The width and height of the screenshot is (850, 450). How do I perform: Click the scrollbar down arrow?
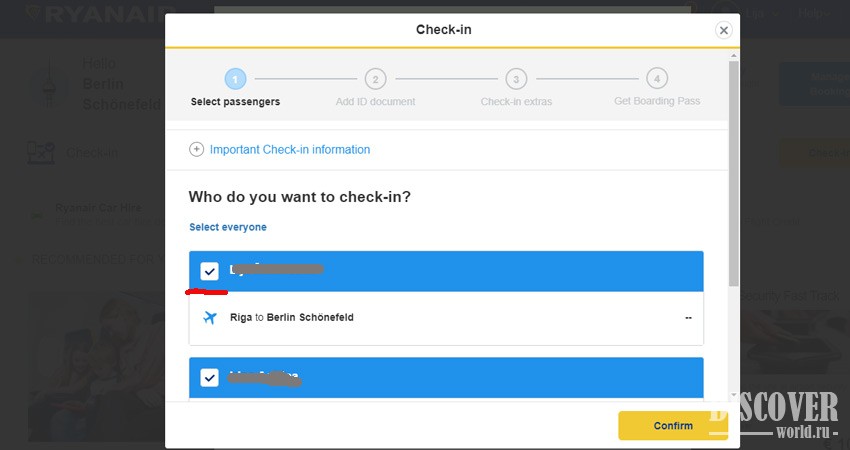coord(734,395)
